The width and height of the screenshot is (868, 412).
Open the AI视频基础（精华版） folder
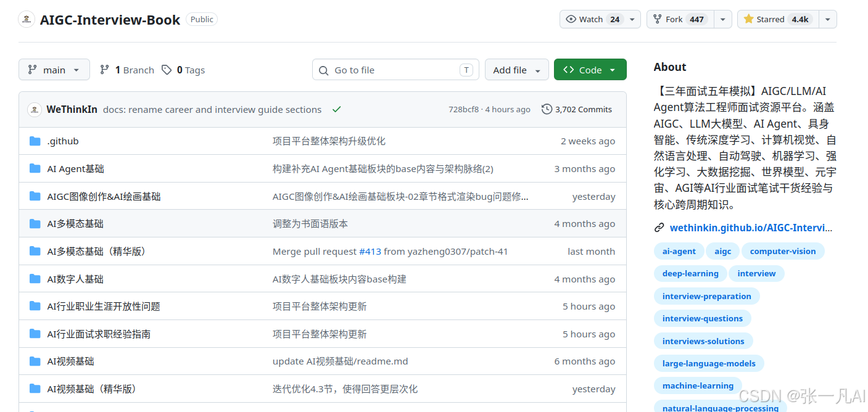tap(94, 389)
